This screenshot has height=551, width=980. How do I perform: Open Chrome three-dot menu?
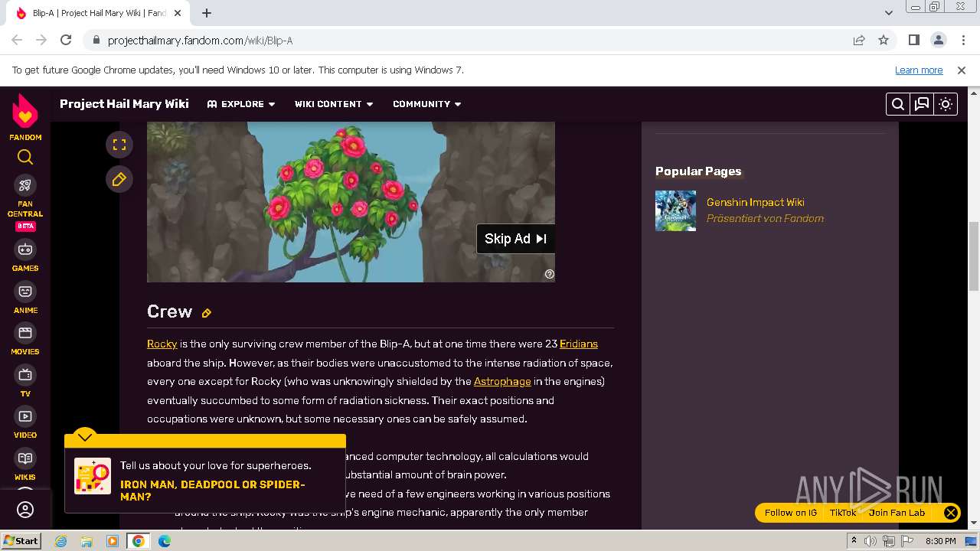coord(962,41)
